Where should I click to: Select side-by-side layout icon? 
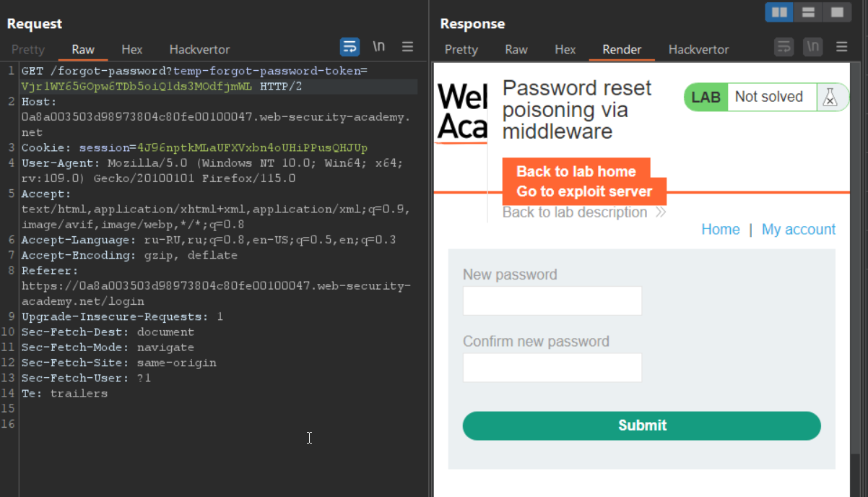(779, 12)
